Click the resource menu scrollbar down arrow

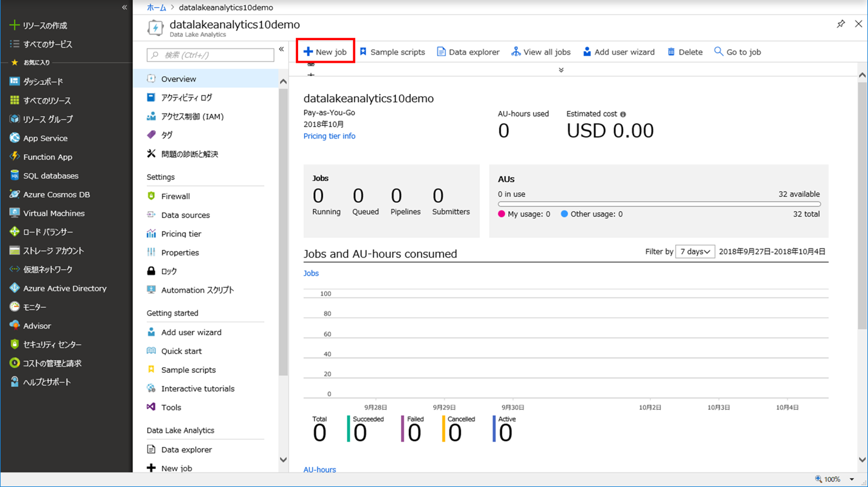(284, 460)
